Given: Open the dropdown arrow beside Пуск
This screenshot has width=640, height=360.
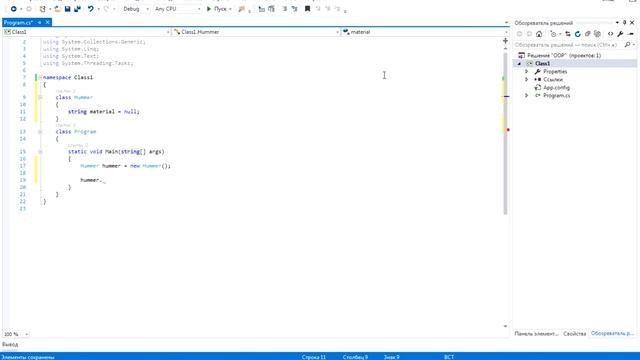Looking at the screenshot, I should pos(230,9).
